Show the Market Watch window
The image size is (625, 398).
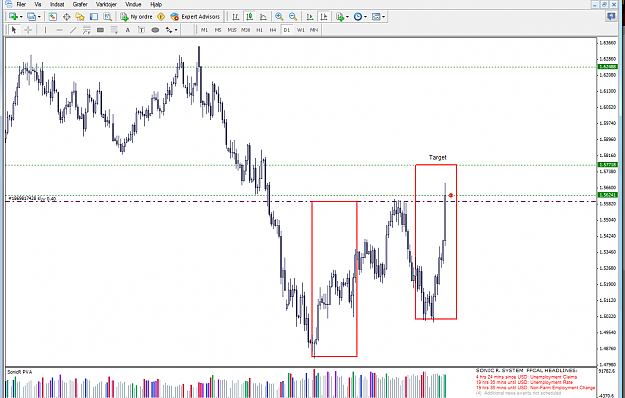pyautogui.click(x=53, y=17)
